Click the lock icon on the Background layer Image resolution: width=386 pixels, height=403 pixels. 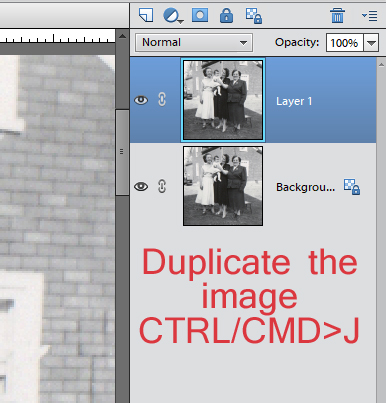coord(352,187)
